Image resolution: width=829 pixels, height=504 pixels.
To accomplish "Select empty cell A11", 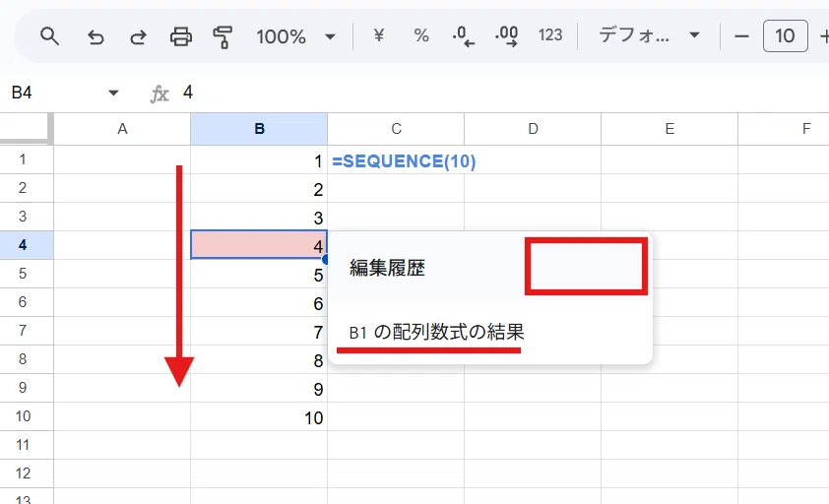I will [122, 445].
